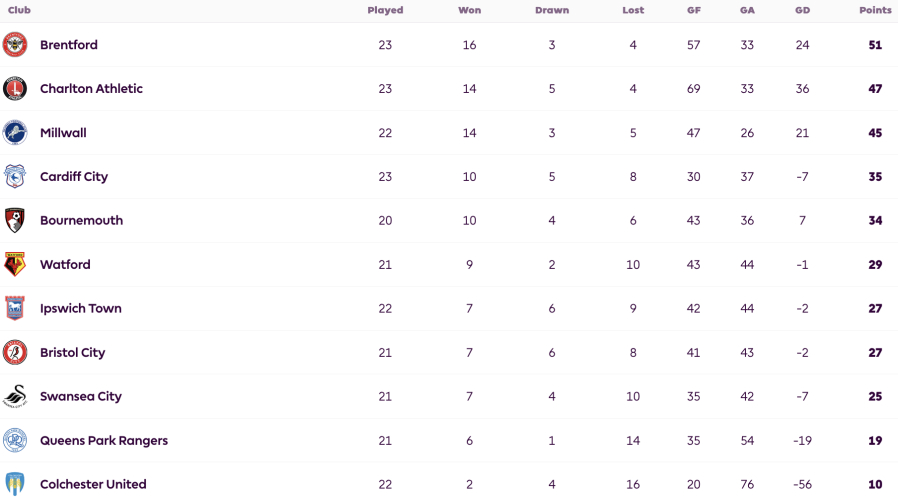Viewport: 898px width, 500px height.
Task: Sort by the Played column header
Action: 385,10
